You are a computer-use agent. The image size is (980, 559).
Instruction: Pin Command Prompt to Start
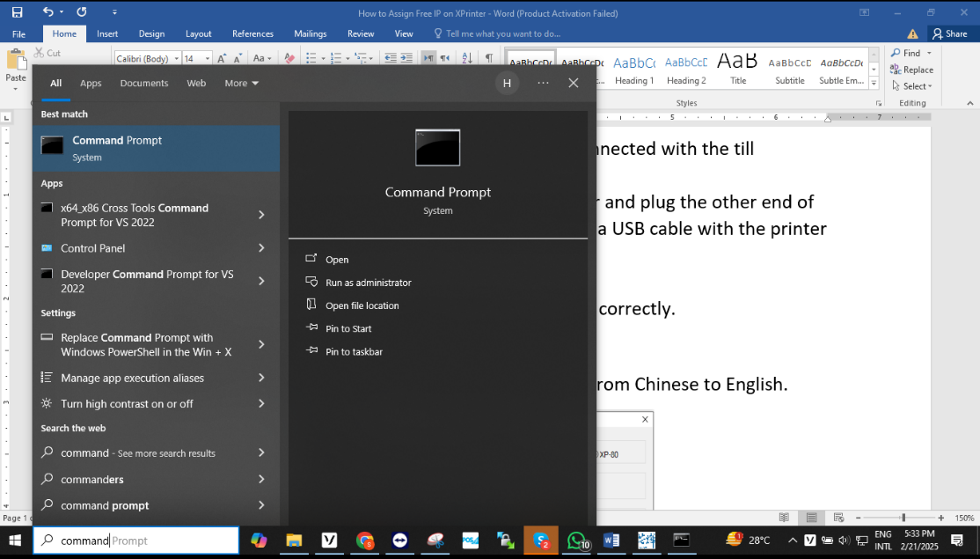coord(348,328)
